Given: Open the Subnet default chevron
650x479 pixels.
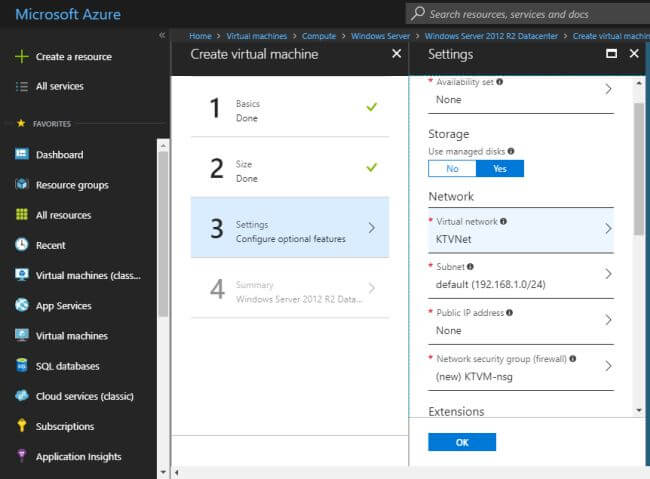Looking at the screenshot, I should point(608,274).
